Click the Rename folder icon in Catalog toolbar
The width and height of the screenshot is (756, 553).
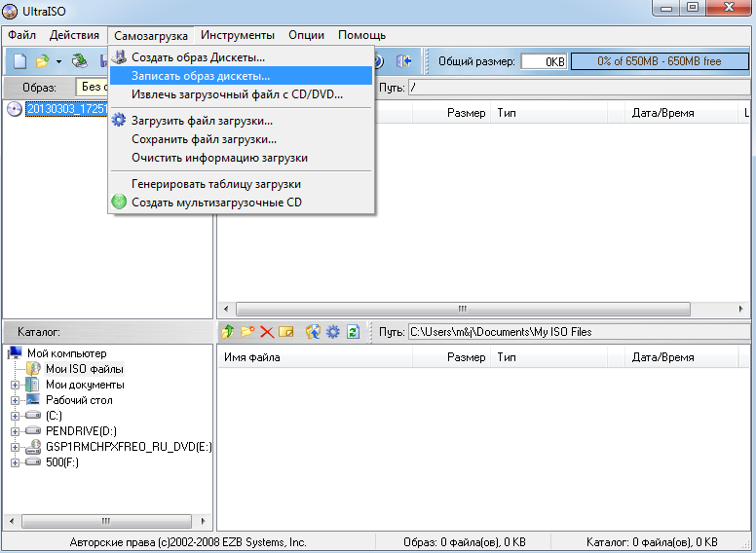point(285,332)
